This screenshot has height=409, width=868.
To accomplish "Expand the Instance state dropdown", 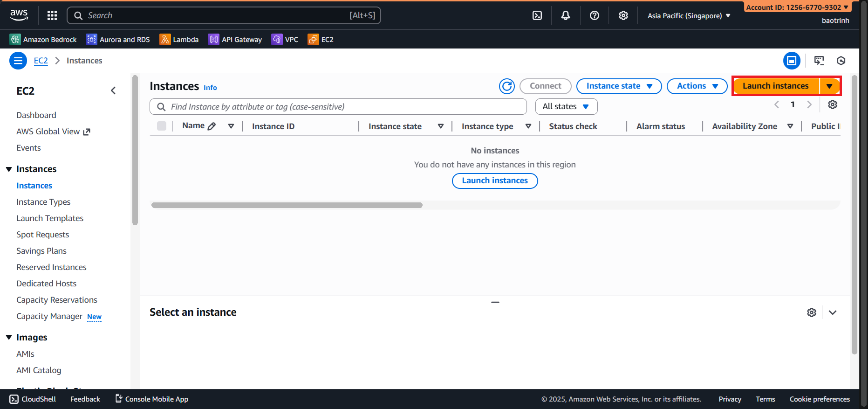I will [619, 86].
